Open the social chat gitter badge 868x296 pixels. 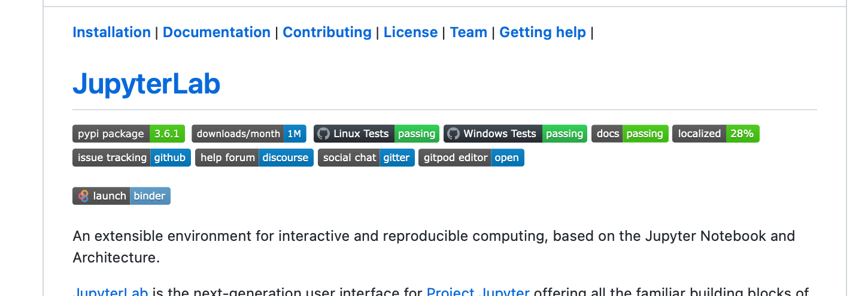(x=366, y=158)
